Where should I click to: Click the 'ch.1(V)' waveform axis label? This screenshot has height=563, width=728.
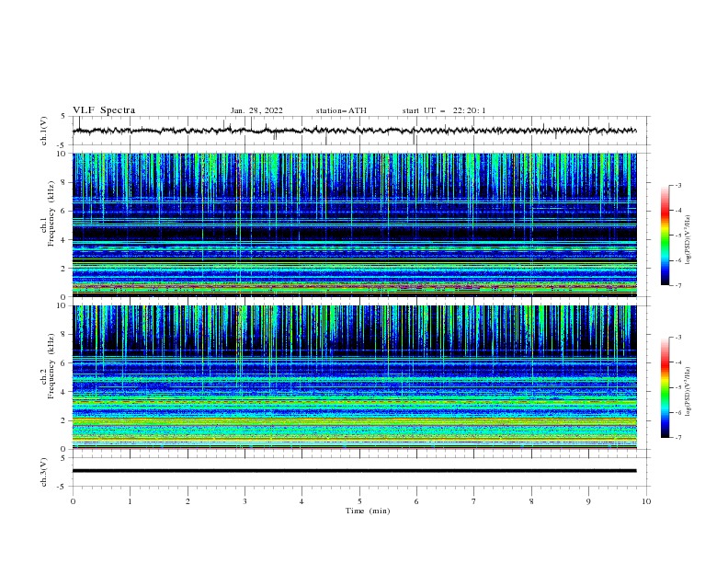tap(44, 131)
